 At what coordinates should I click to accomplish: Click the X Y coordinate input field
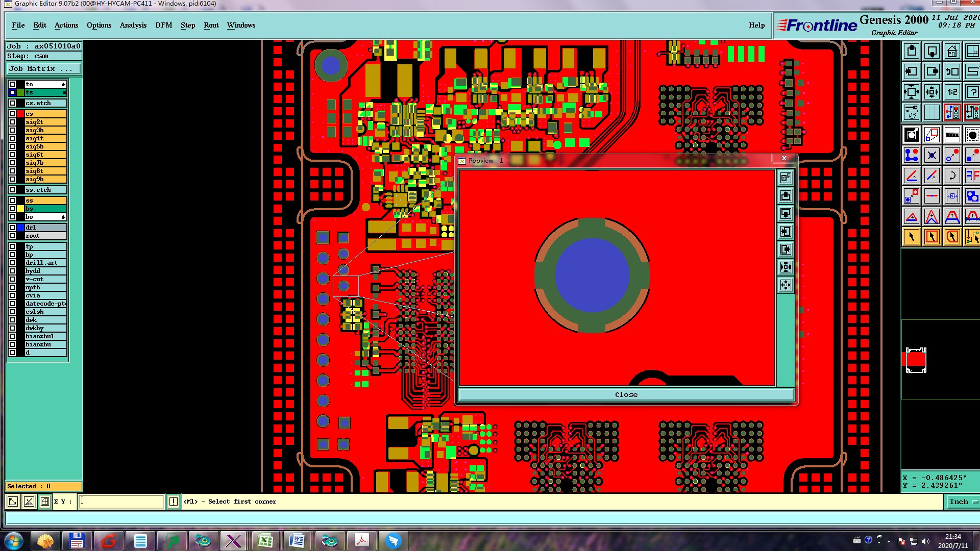[x=121, y=502]
